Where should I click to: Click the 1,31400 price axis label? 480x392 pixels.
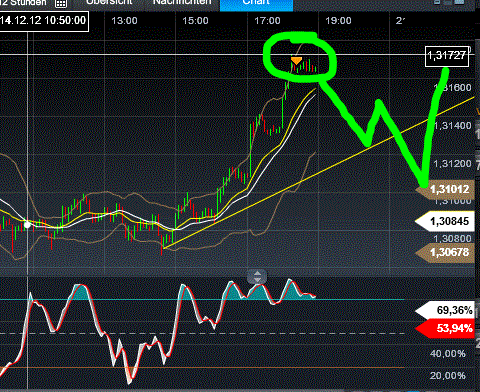point(453,126)
